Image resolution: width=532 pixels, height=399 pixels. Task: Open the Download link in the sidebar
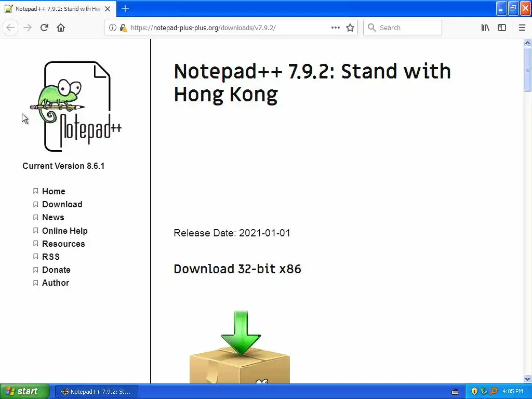pos(62,204)
